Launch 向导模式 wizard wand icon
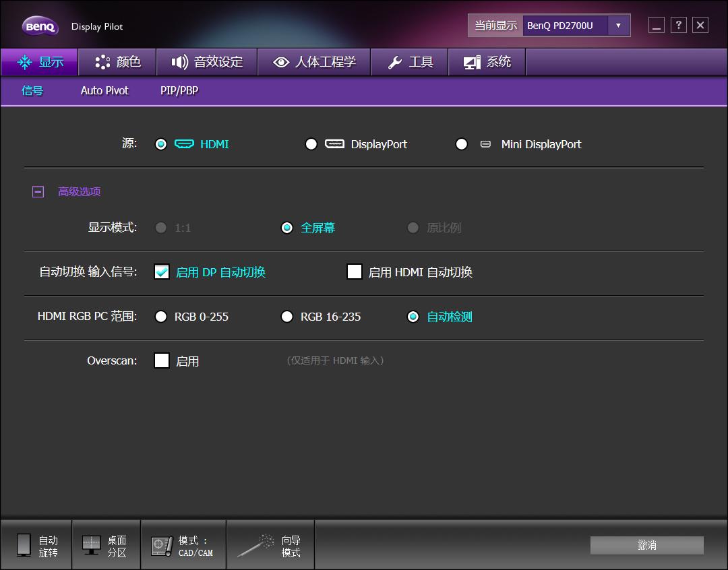 point(257,545)
